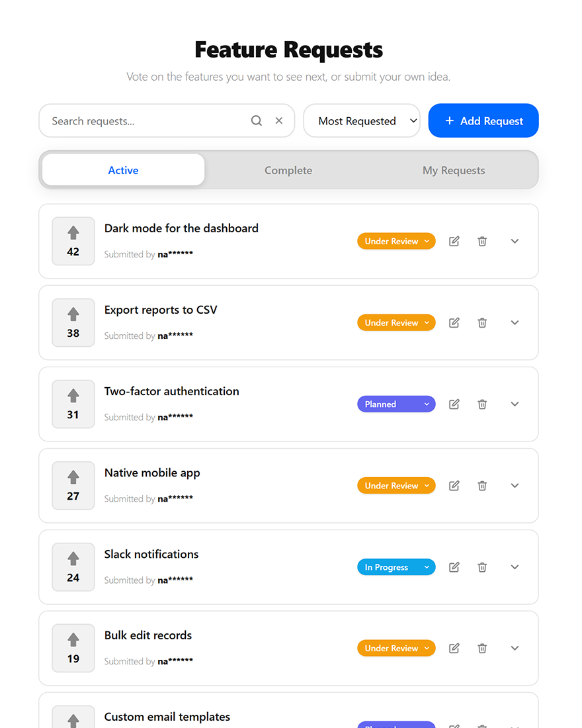Click the Export reports to CSV title

click(161, 310)
